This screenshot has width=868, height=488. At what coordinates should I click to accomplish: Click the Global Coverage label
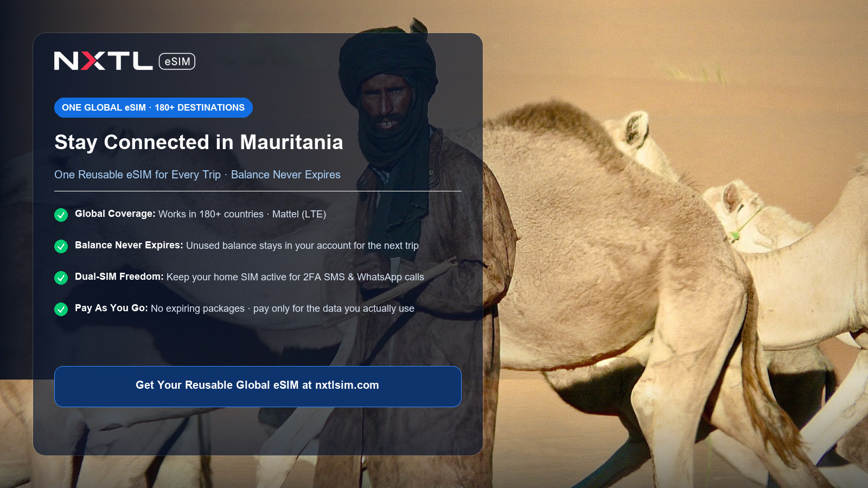tap(115, 214)
